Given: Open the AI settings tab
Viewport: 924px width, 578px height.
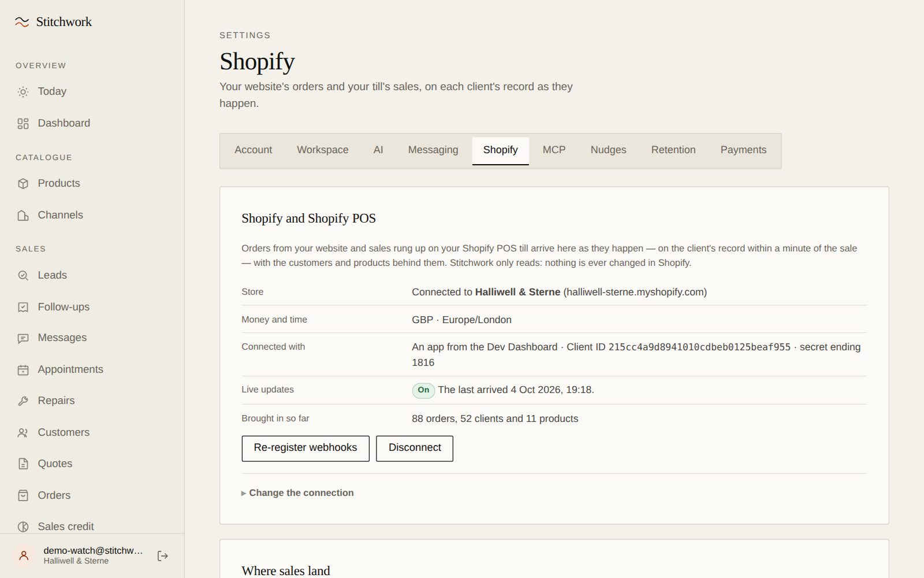Looking at the screenshot, I should tap(378, 150).
